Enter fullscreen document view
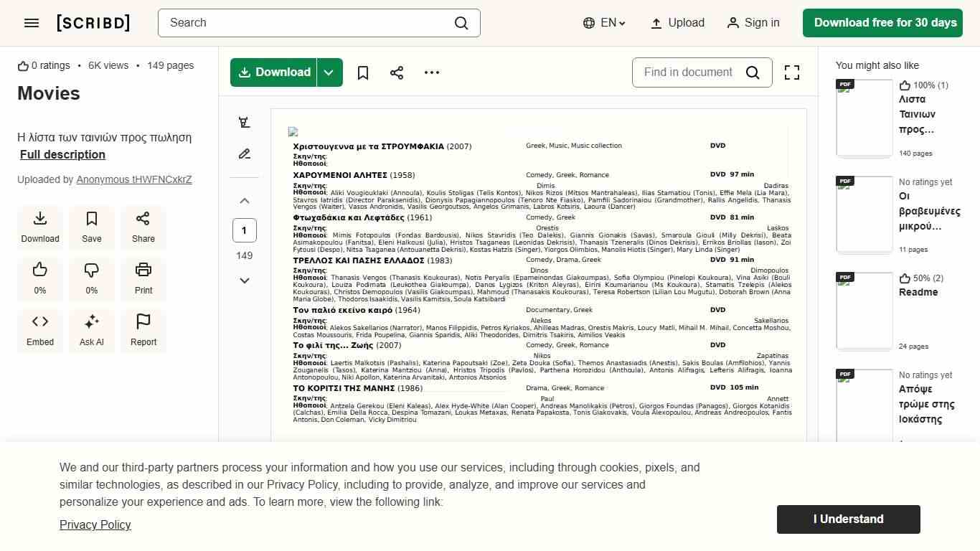The image size is (980, 551). [792, 72]
